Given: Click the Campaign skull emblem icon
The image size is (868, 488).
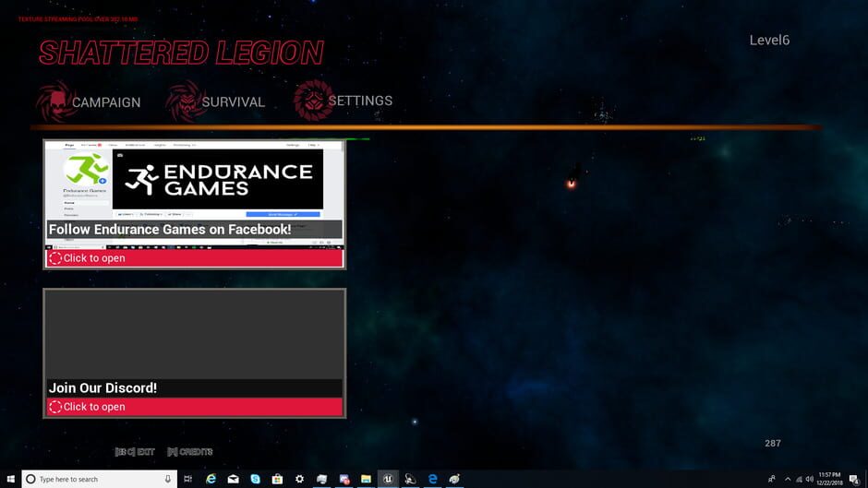Looking at the screenshot, I should tap(55, 101).
